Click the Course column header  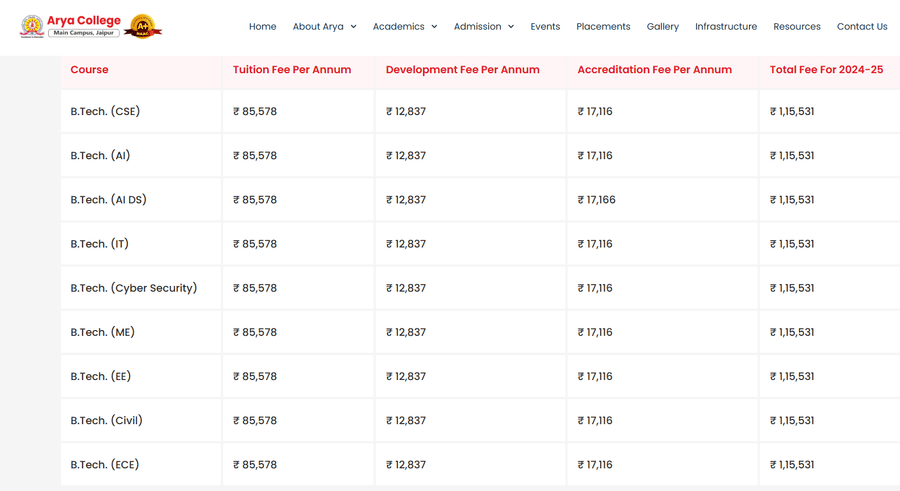click(89, 70)
